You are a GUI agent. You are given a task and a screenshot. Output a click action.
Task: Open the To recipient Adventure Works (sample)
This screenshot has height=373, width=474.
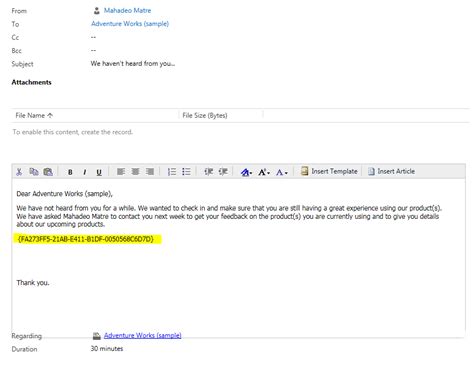click(130, 24)
